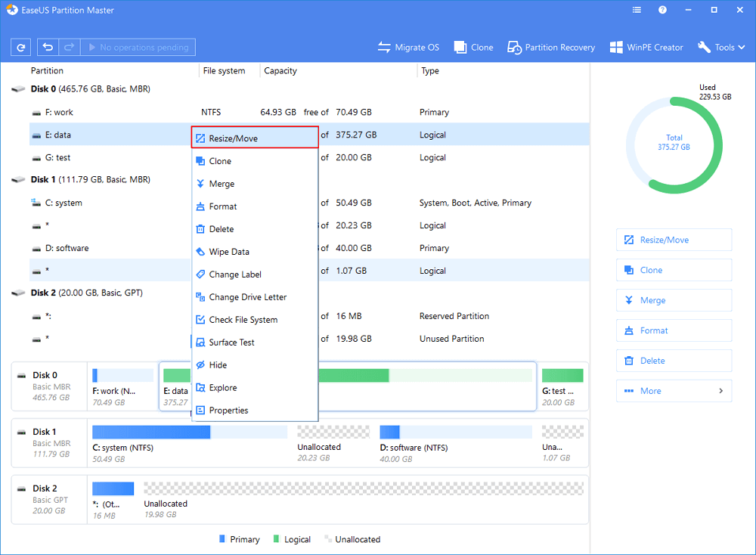Select the G: test partition row
Screen dimensions: 756x555
309,158
